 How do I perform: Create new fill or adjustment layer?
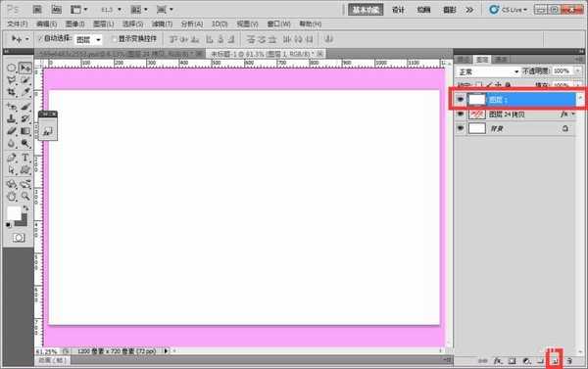(x=526, y=361)
